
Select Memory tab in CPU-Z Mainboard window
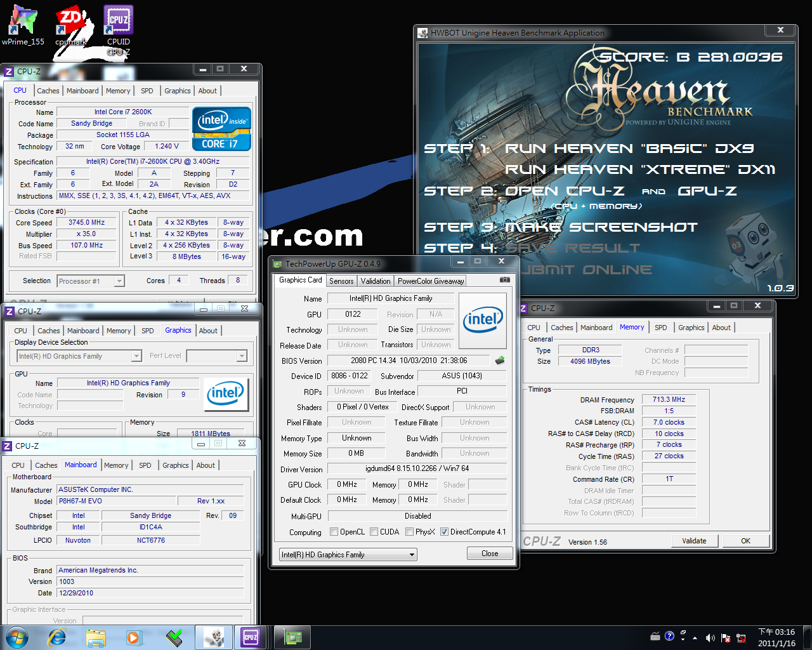(116, 465)
